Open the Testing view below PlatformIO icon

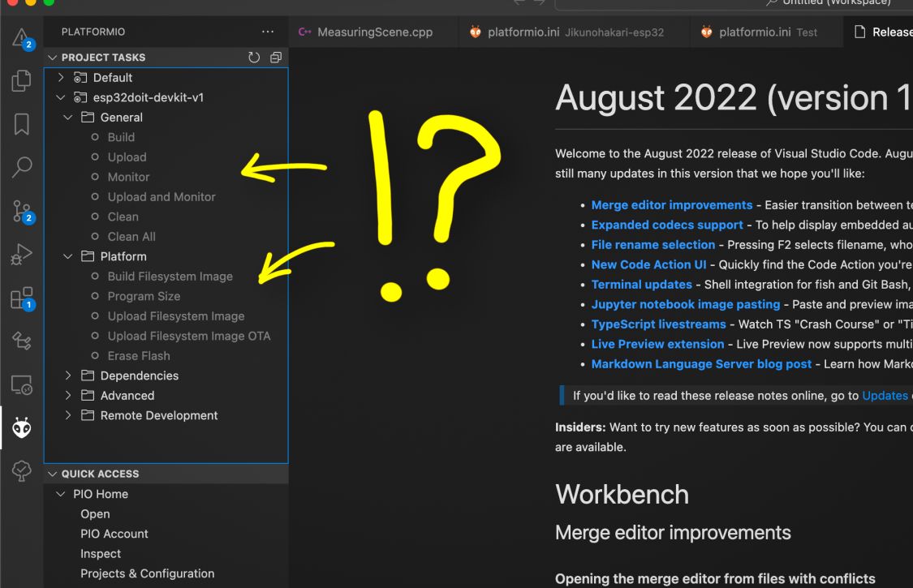tap(22, 470)
